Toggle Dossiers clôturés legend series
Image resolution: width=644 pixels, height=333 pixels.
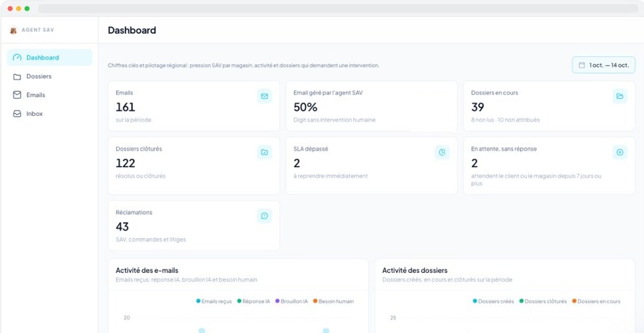543,301
